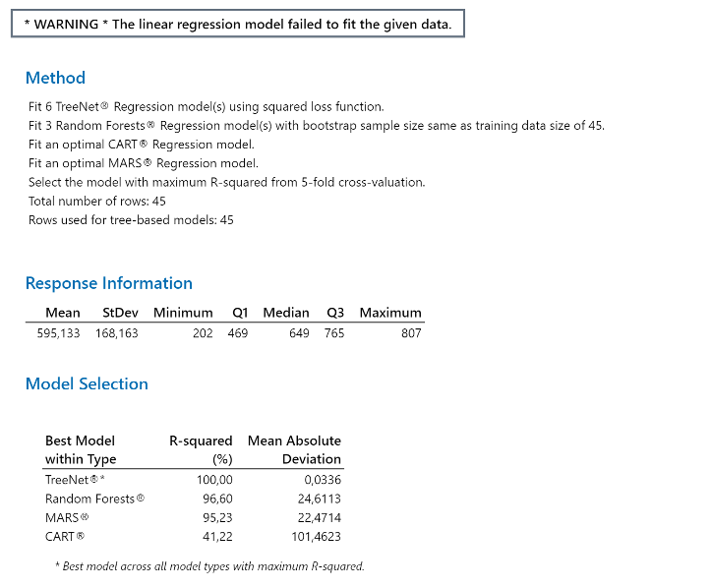Viewport: 712px width, 588px height.
Task: Click the Median column header
Action: coord(286,313)
